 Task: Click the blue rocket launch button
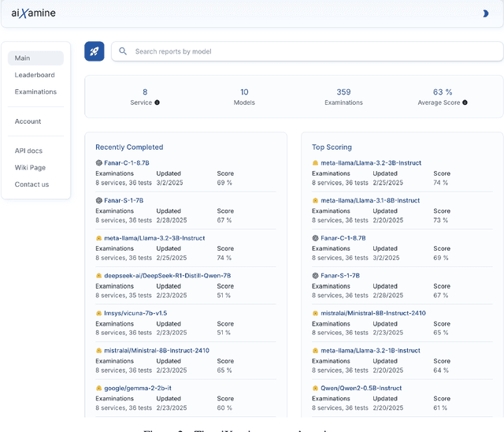tap(94, 51)
